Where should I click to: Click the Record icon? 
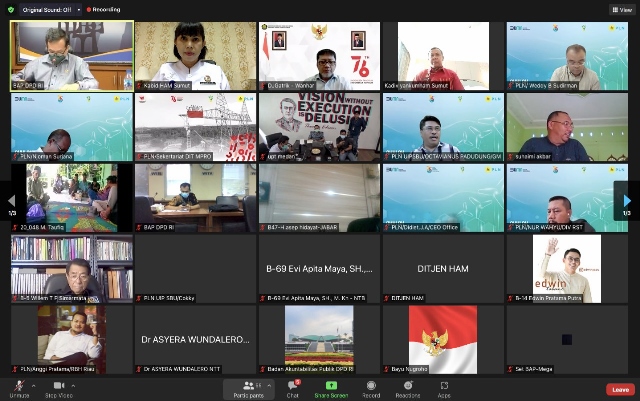(x=371, y=387)
